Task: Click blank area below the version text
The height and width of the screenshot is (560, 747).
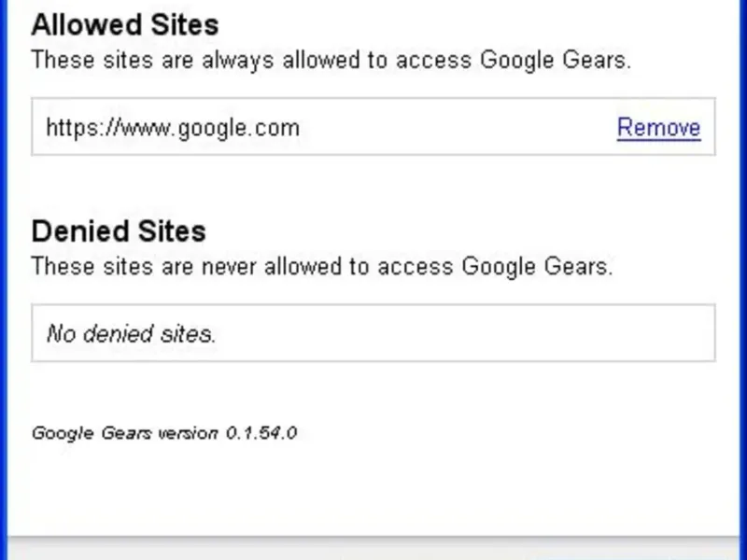Action: (373, 485)
